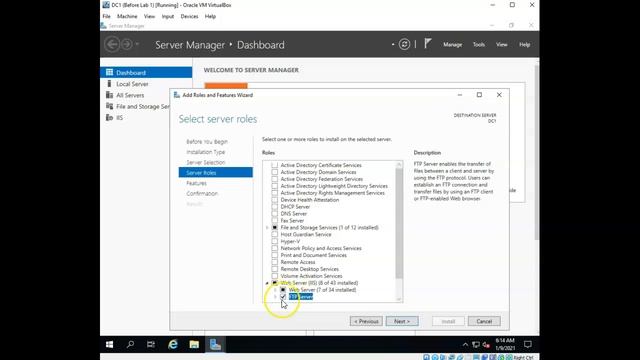Check the Hyper-V role

point(275,241)
